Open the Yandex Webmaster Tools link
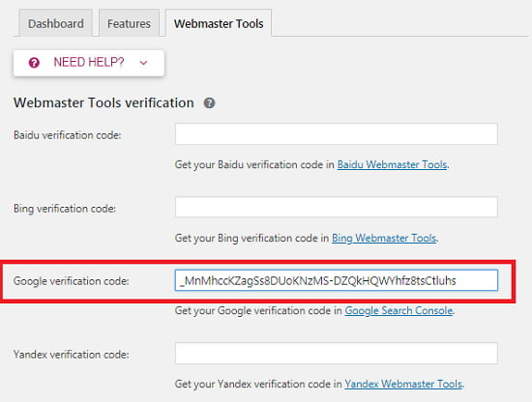The width and height of the screenshot is (532, 402). click(403, 384)
